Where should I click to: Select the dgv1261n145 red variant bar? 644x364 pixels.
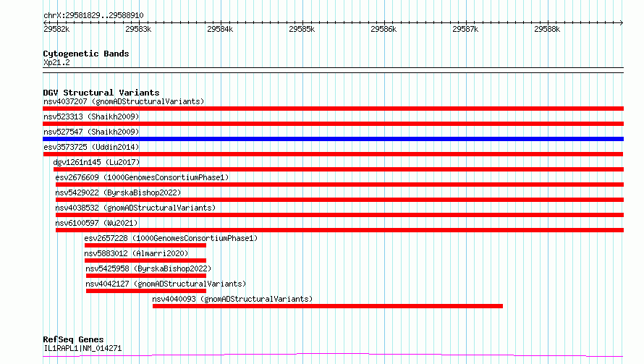click(x=339, y=169)
